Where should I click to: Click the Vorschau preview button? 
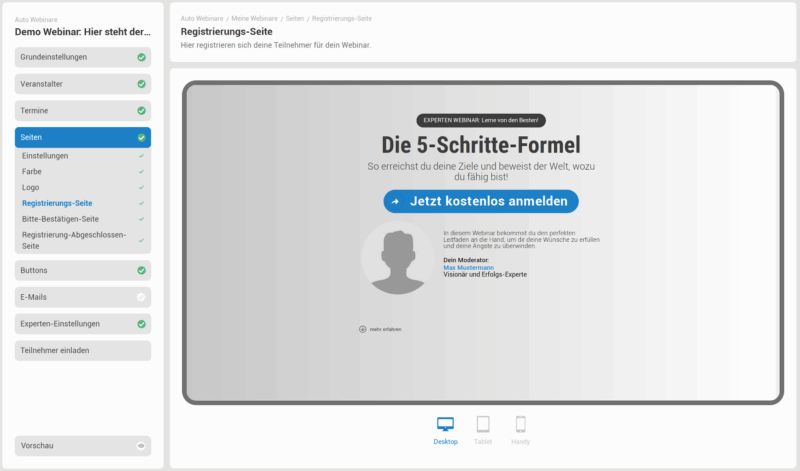tap(83, 445)
